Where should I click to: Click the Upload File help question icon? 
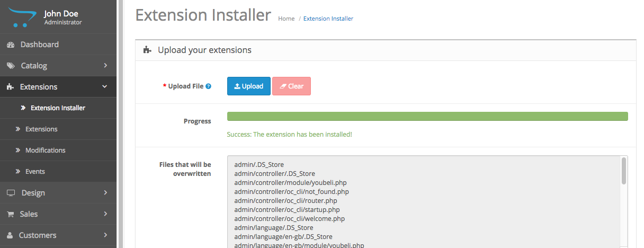point(209,86)
